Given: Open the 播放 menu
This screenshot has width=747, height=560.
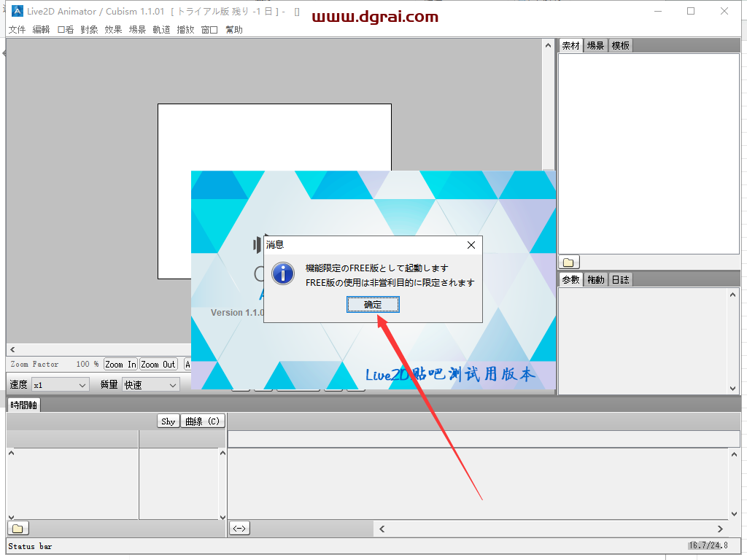Looking at the screenshot, I should [185, 29].
